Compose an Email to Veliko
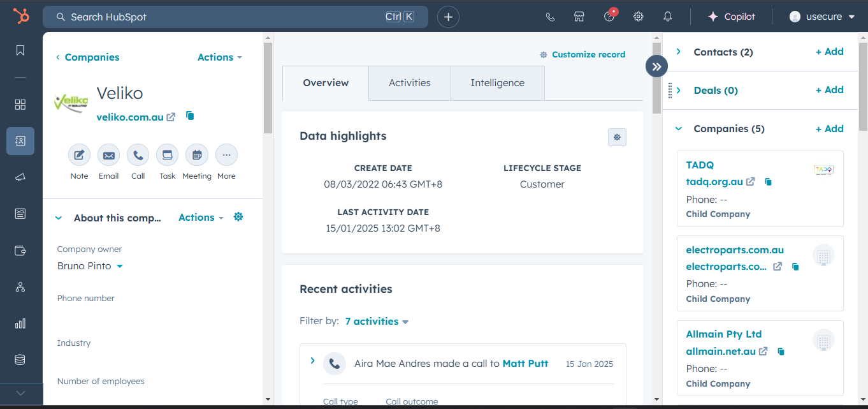 pyautogui.click(x=108, y=155)
